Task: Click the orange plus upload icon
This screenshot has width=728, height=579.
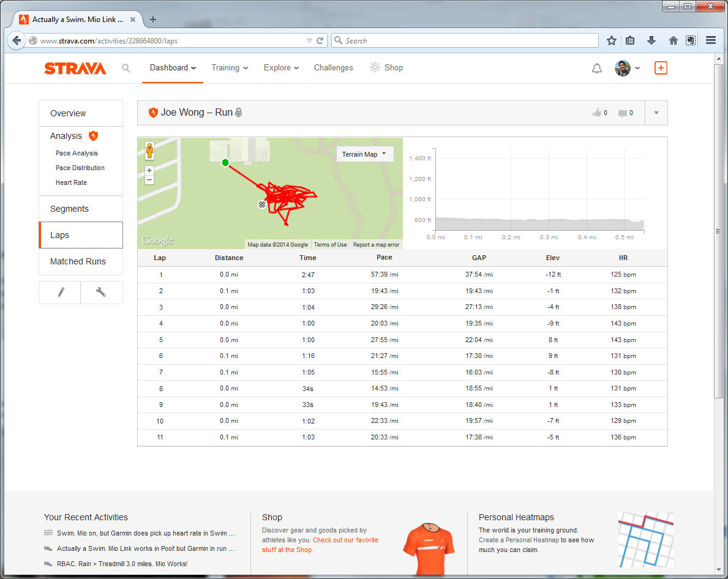Action: click(661, 68)
